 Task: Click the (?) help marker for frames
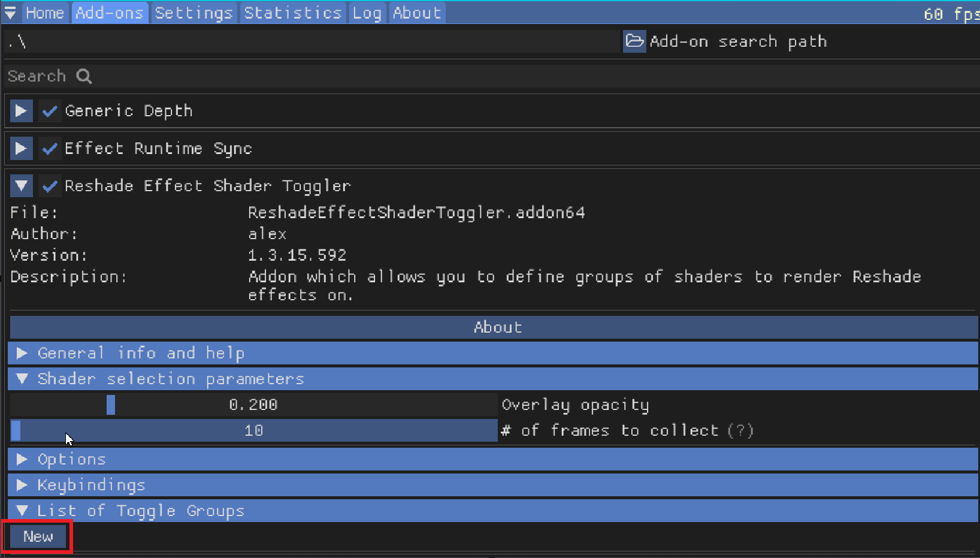(740, 430)
